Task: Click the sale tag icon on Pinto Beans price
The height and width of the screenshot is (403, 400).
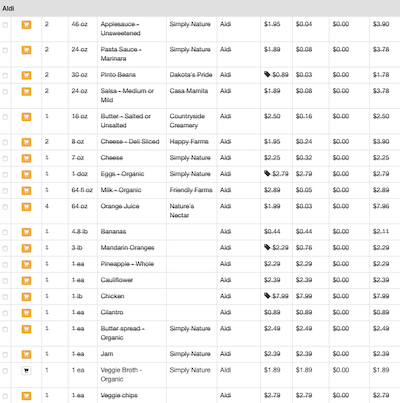Action: 267,74
